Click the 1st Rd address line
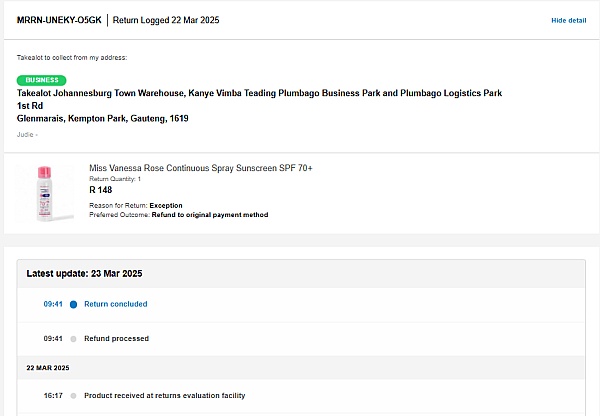Screen dimensions: 600x416 click(30, 106)
